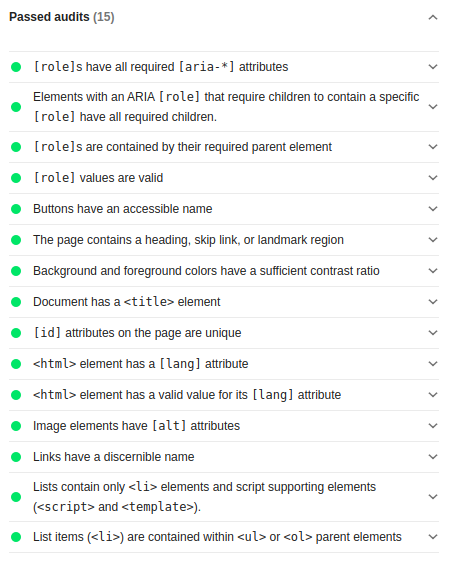Click green pass dot for ARIA required children audit
This screenshot has height=561, width=450.
pyautogui.click(x=16, y=107)
